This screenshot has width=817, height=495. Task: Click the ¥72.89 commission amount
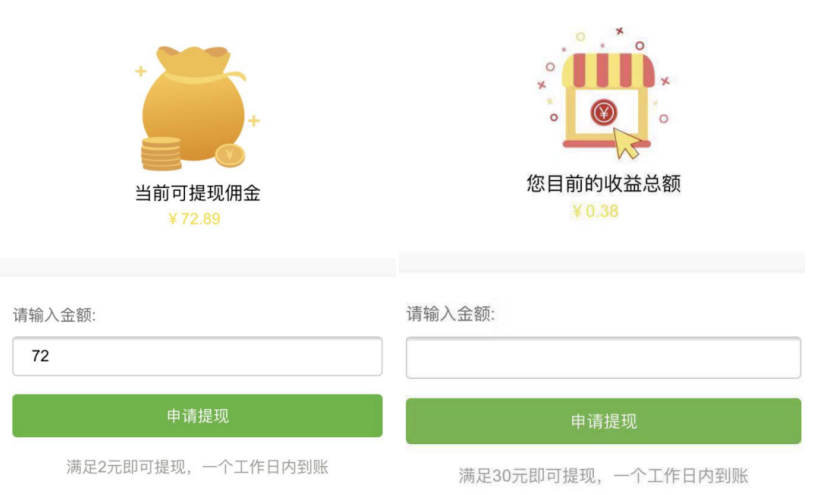(194, 219)
